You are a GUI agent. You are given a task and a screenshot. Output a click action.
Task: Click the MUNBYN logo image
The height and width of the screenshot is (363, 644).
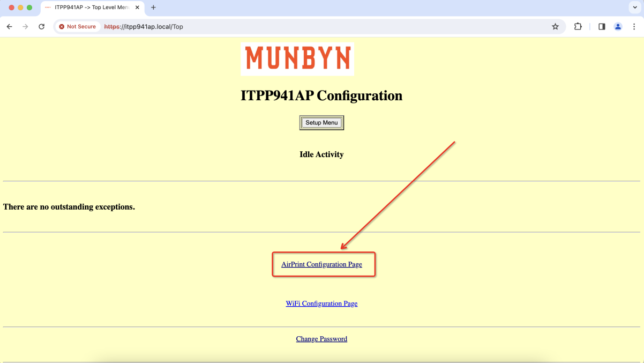coord(297,59)
